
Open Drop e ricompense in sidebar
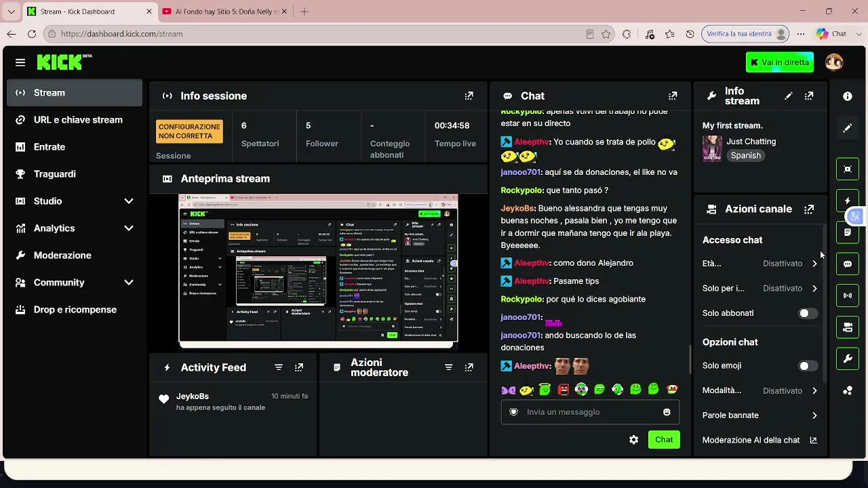pyautogui.click(x=75, y=310)
